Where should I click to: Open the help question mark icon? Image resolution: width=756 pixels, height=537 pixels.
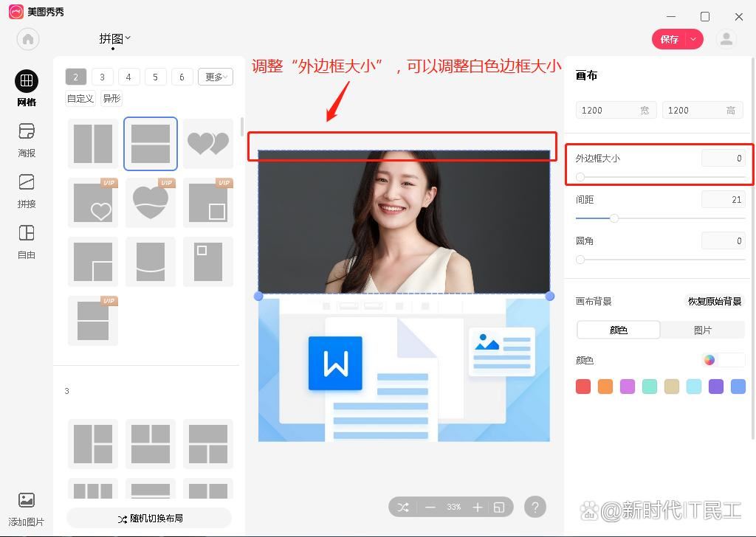[x=535, y=507]
